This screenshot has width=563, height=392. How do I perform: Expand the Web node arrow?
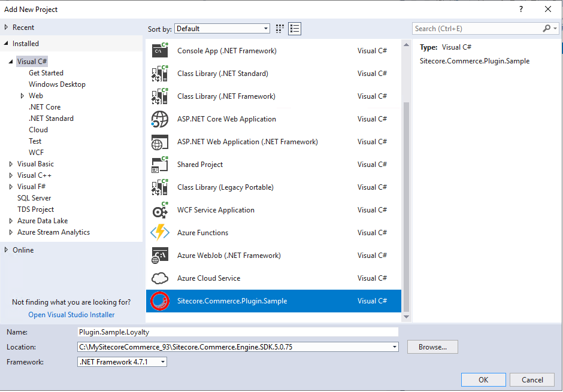[x=22, y=96]
